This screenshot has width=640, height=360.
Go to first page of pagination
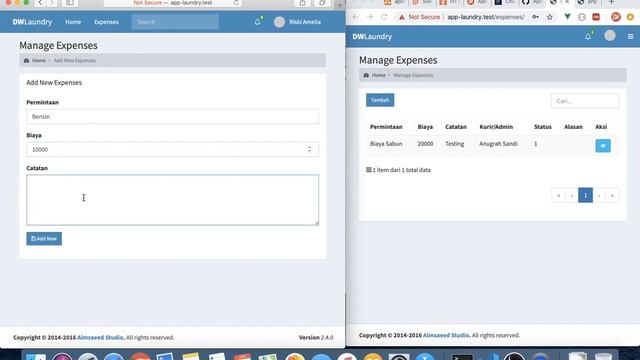[x=558, y=196]
